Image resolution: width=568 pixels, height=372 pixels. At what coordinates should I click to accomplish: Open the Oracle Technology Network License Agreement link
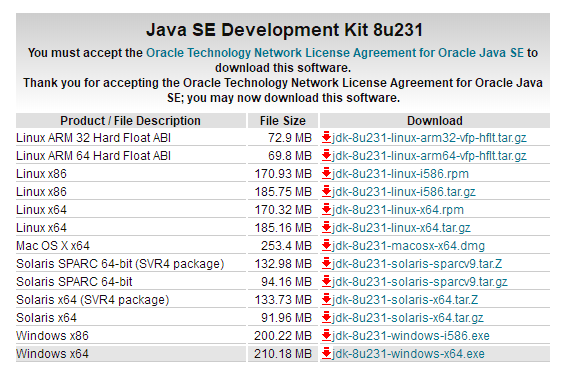click(x=335, y=53)
